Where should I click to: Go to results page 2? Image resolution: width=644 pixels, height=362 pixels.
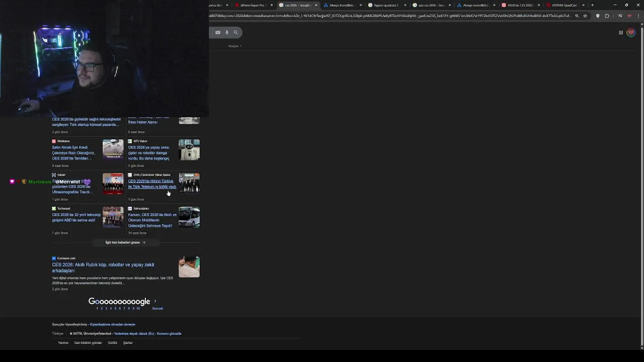pyautogui.click(x=102, y=308)
